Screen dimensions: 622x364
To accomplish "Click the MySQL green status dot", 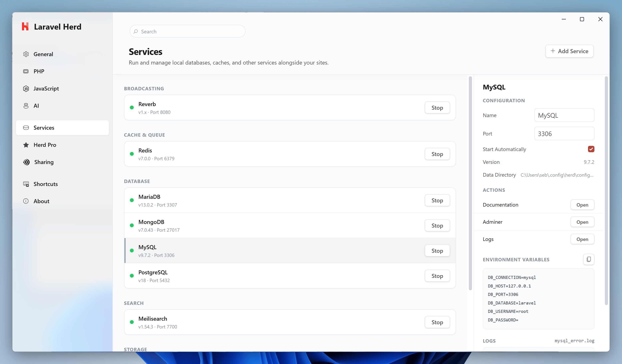I will pos(132,251).
